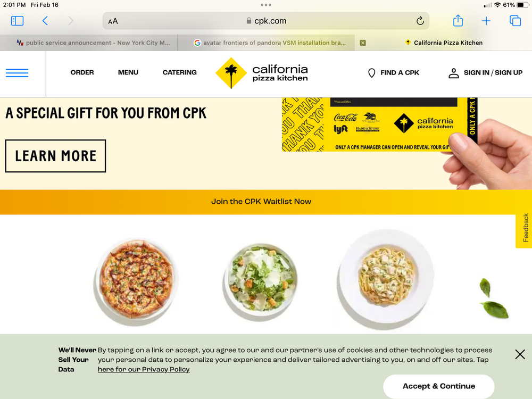532x399 pixels.
Task: Open the Safari share sheet icon
Action: 458,21
